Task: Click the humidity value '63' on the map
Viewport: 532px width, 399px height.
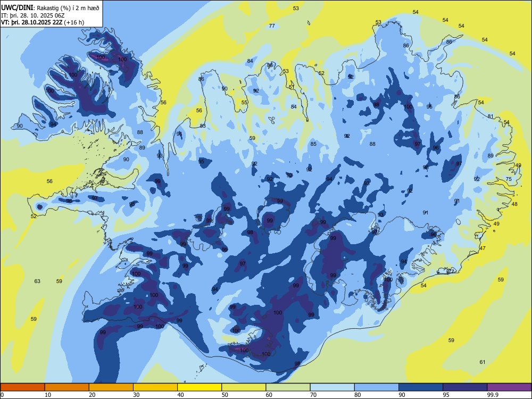Action: point(37,281)
